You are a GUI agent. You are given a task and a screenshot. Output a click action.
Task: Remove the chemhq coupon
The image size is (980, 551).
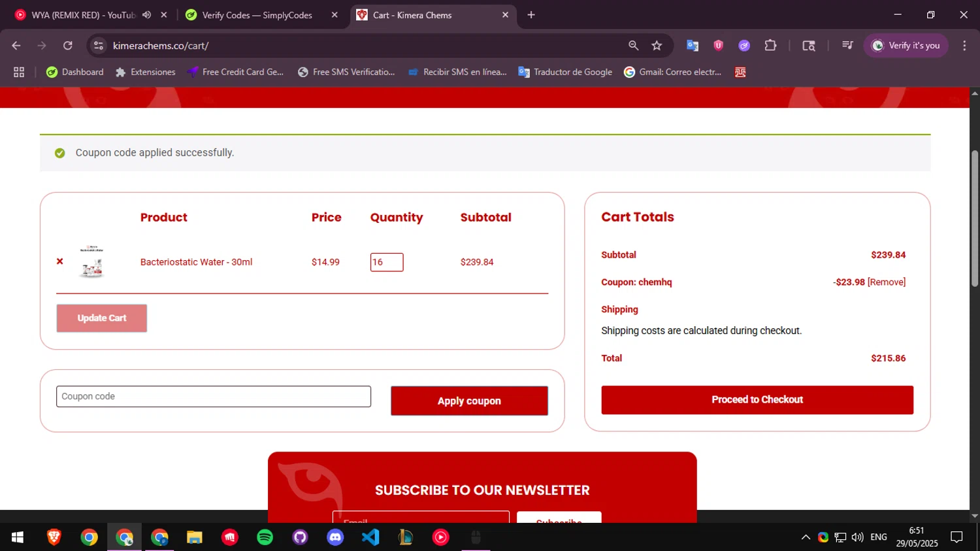point(886,282)
